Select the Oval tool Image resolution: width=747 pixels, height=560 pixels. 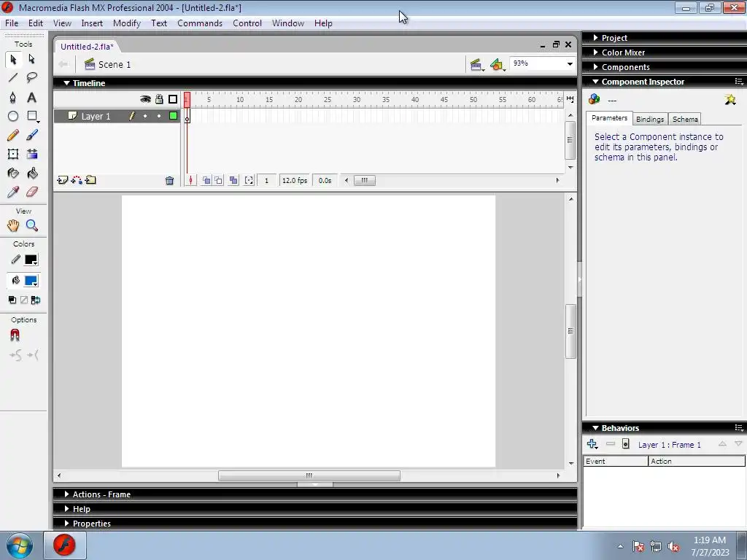[x=13, y=116]
